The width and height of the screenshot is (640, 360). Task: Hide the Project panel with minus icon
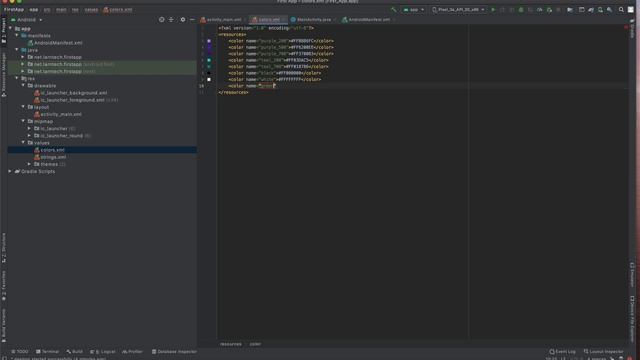[x=192, y=20]
